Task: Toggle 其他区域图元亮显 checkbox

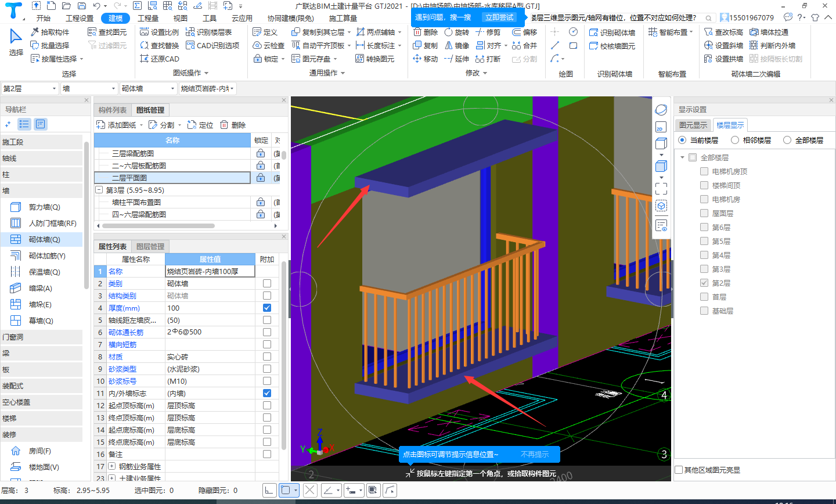Action: tap(679, 470)
